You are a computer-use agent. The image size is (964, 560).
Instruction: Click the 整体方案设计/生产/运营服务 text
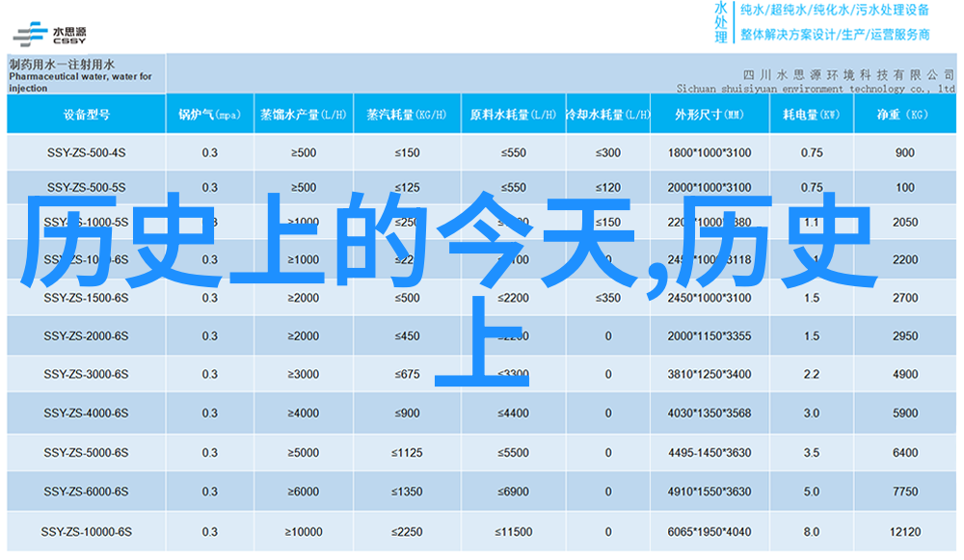pos(835,35)
